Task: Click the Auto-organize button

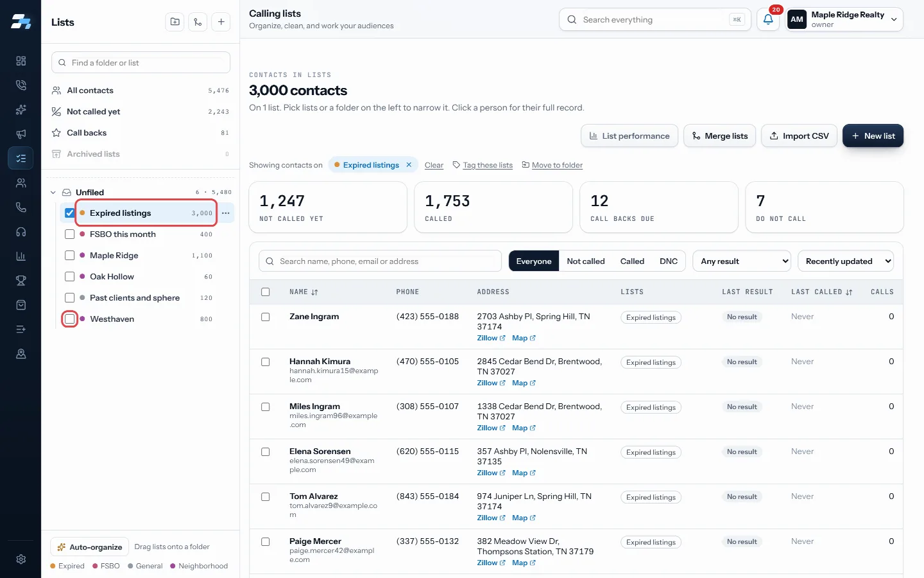Action: tap(90, 547)
